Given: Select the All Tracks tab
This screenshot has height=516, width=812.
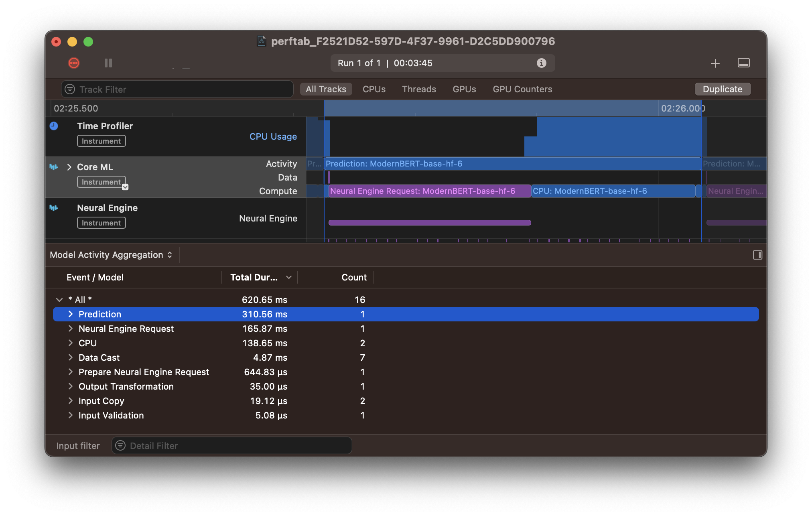Looking at the screenshot, I should point(326,89).
